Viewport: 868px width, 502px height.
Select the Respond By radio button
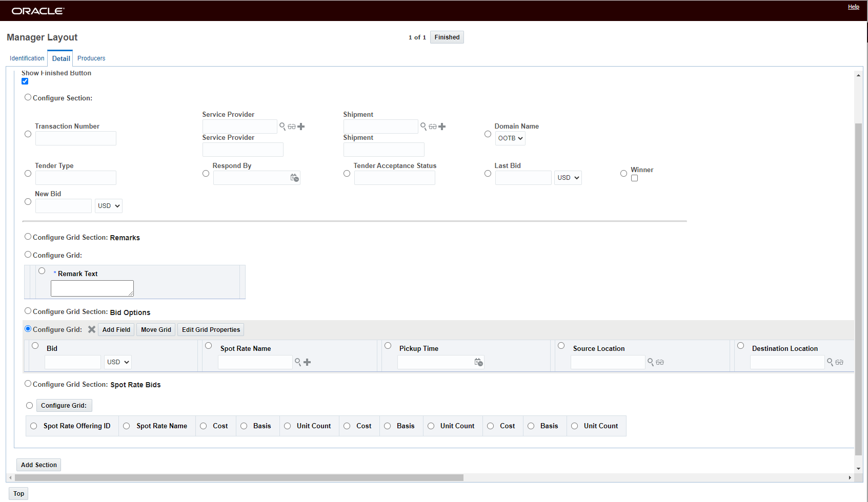(x=206, y=174)
